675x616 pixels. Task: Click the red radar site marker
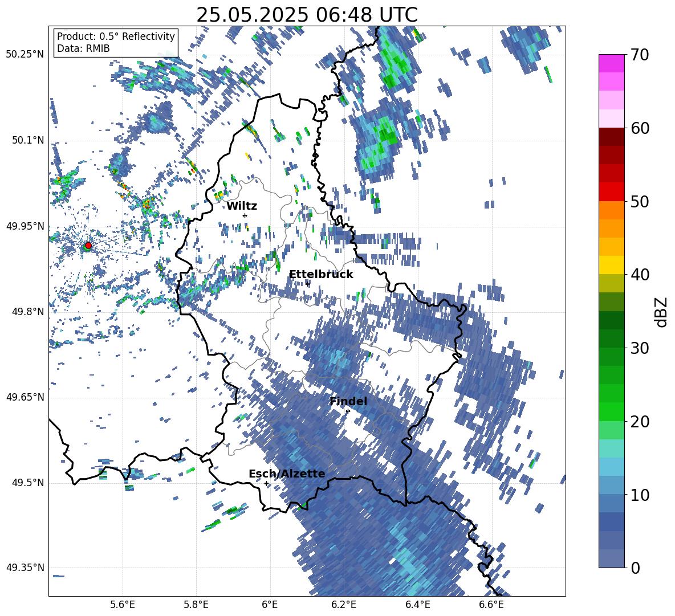click(x=88, y=245)
